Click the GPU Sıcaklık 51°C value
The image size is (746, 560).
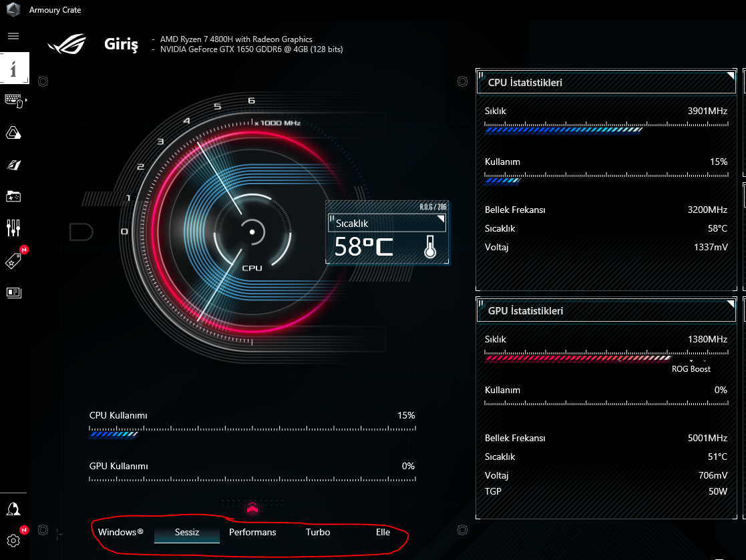tap(717, 457)
